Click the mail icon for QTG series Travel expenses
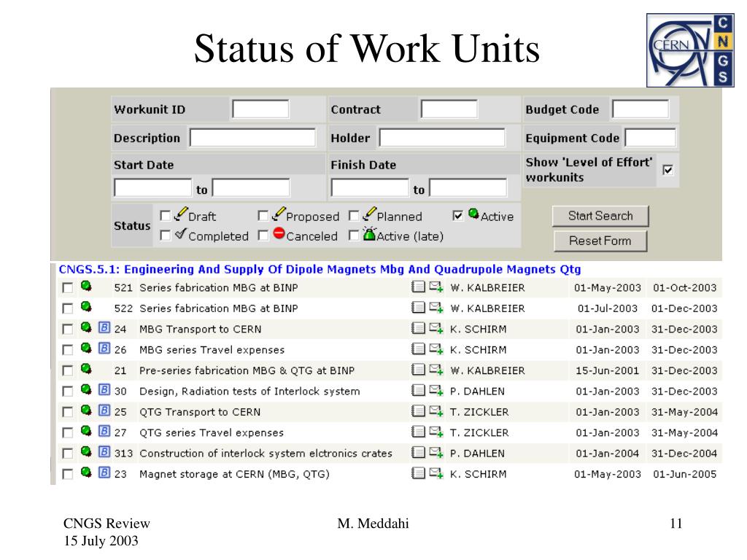The width and height of the screenshot is (747, 560). [436, 432]
